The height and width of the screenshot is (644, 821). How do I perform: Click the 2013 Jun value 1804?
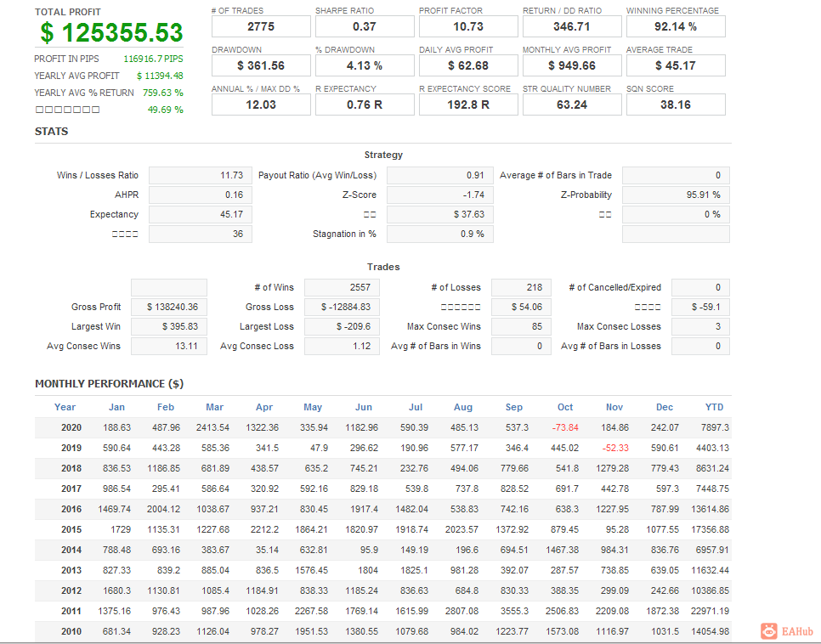pyautogui.click(x=368, y=571)
